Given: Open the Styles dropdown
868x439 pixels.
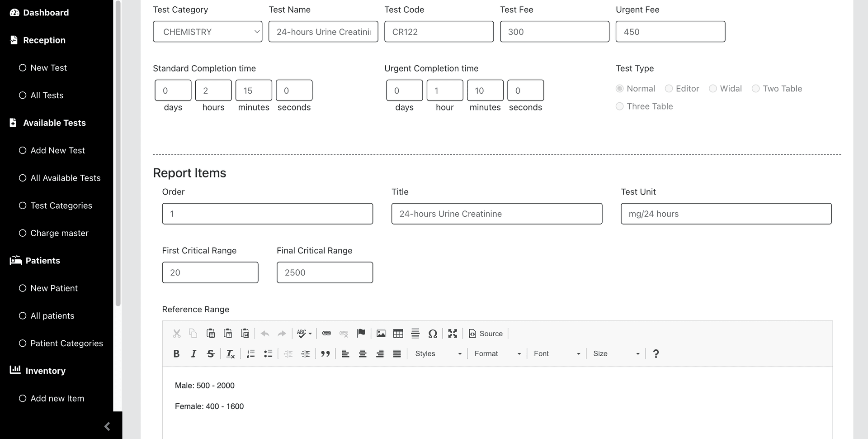Looking at the screenshot, I should tap(438, 354).
